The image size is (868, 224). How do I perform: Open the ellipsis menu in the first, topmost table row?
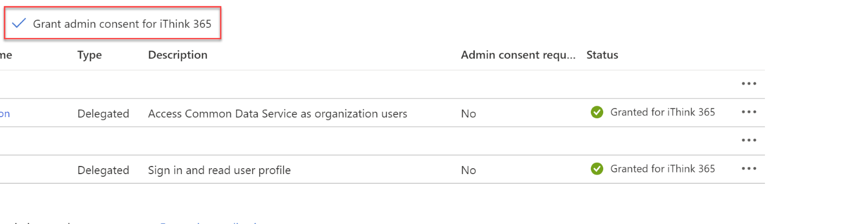749,84
